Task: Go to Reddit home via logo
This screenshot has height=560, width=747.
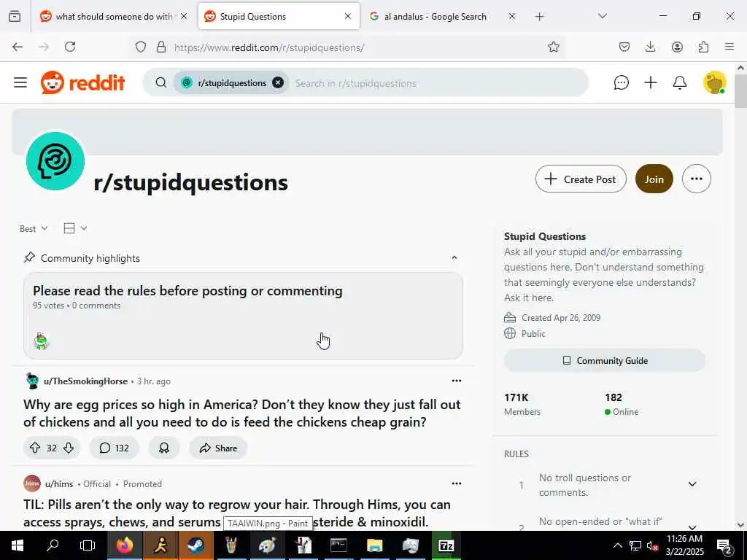Action: tap(83, 82)
